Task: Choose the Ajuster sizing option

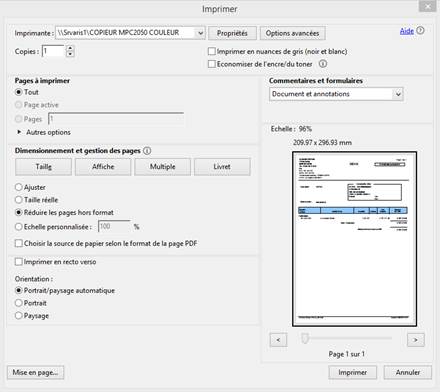Action: pos(19,187)
